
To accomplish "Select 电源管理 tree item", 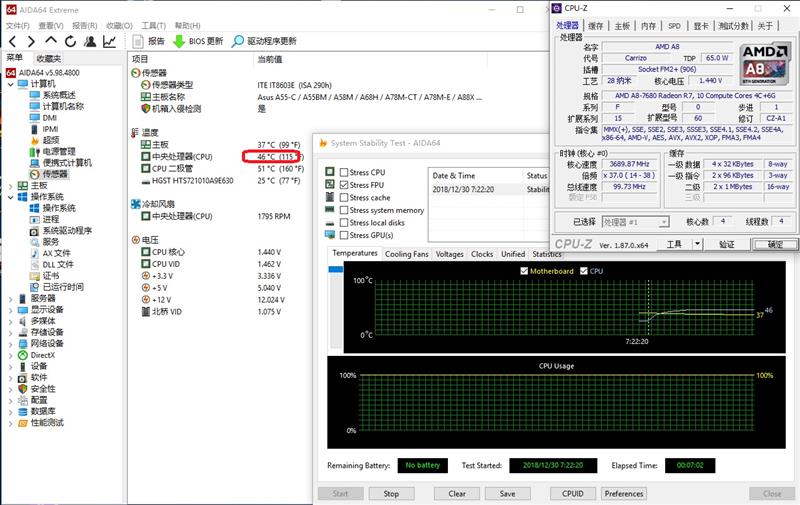I will [59, 151].
